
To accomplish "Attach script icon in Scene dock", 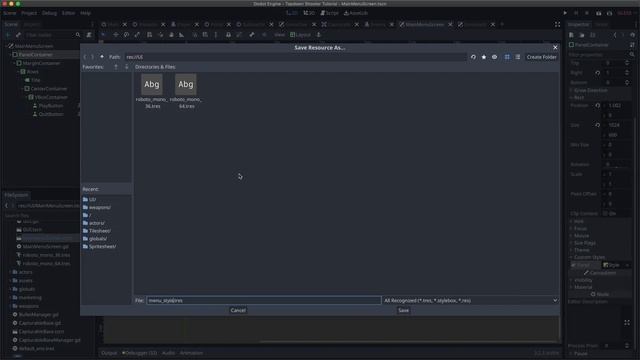I will tap(89, 35).
